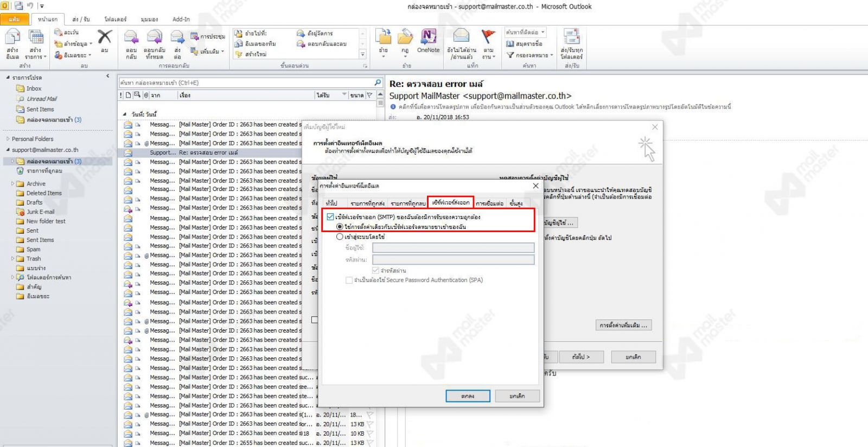The width and height of the screenshot is (868, 447).
Task: Switch to the การเชื่อมต่อ connection tab
Action: click(489, 203)
